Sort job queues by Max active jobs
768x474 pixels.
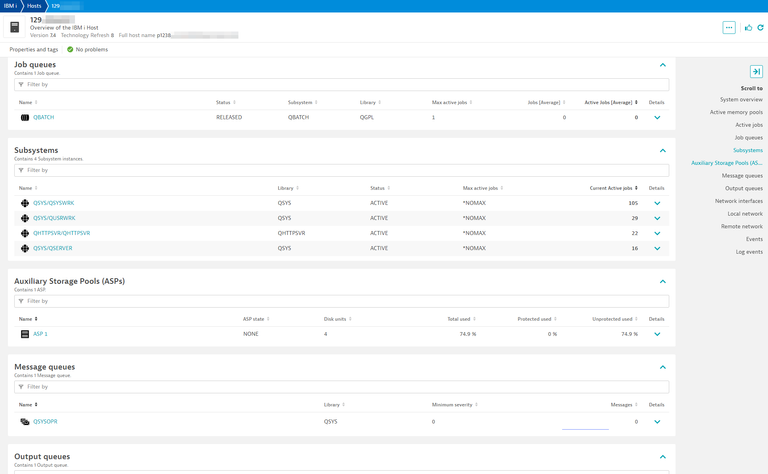[x=452, y=102]
